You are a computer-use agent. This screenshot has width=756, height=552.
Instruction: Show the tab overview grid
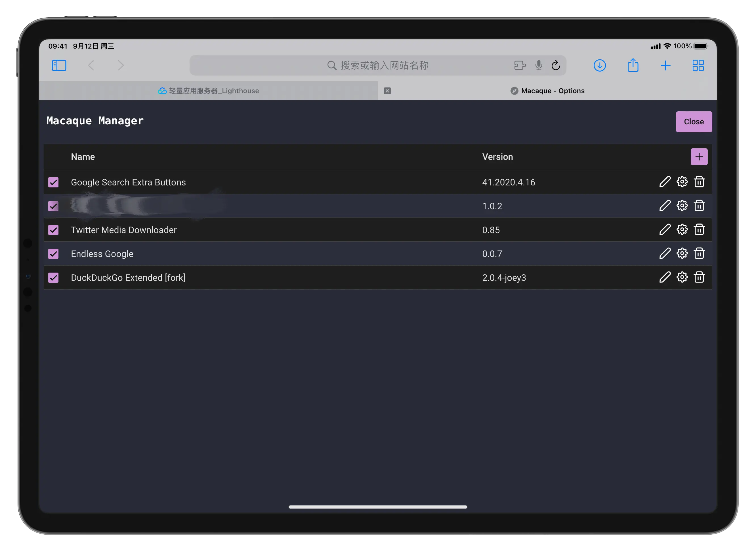[x=698, y=66]
